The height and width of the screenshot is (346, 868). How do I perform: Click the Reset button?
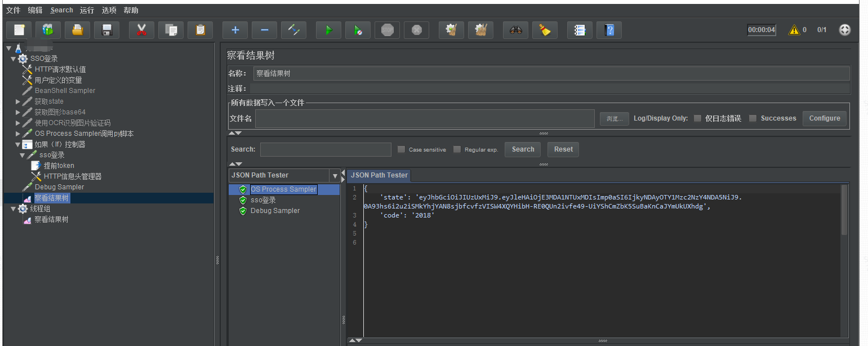(x=563, y=149)
